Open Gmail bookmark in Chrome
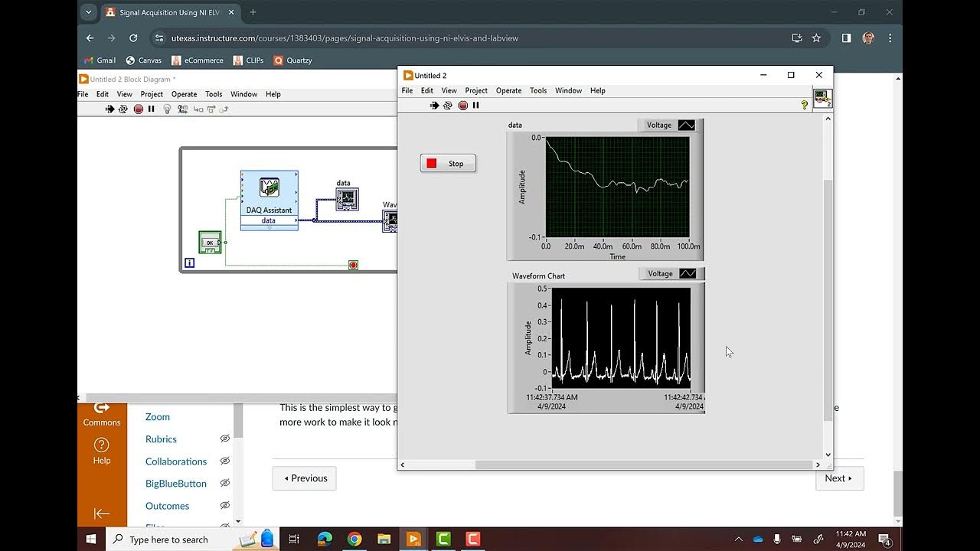 coord(100,60)
